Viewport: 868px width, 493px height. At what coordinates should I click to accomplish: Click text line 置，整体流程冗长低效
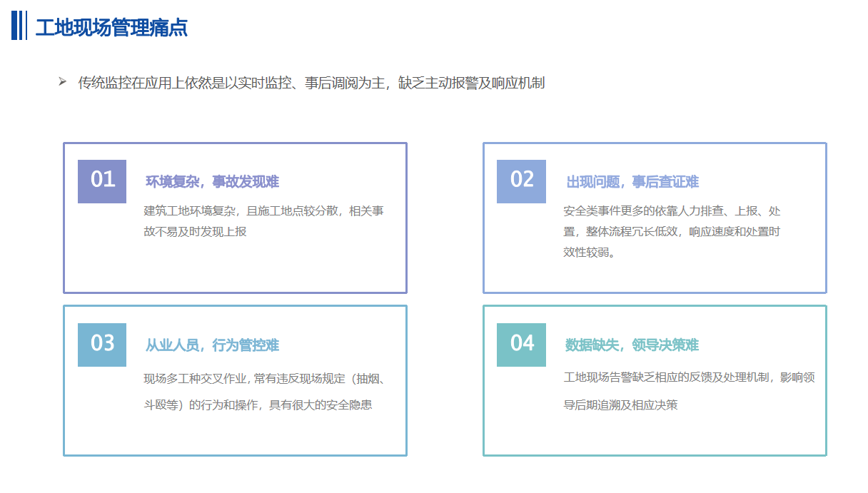click(672, 232)
